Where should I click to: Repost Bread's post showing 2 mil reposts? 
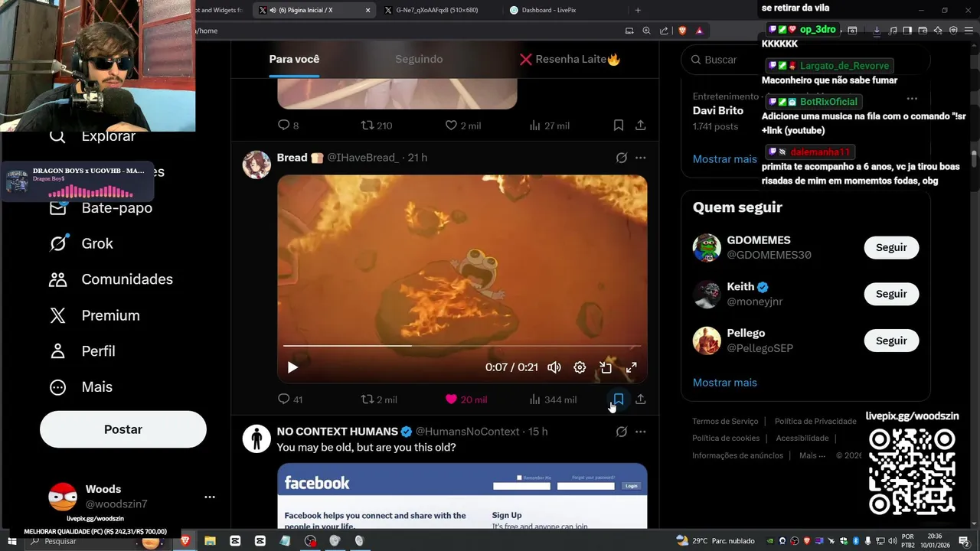pos(379,399)
